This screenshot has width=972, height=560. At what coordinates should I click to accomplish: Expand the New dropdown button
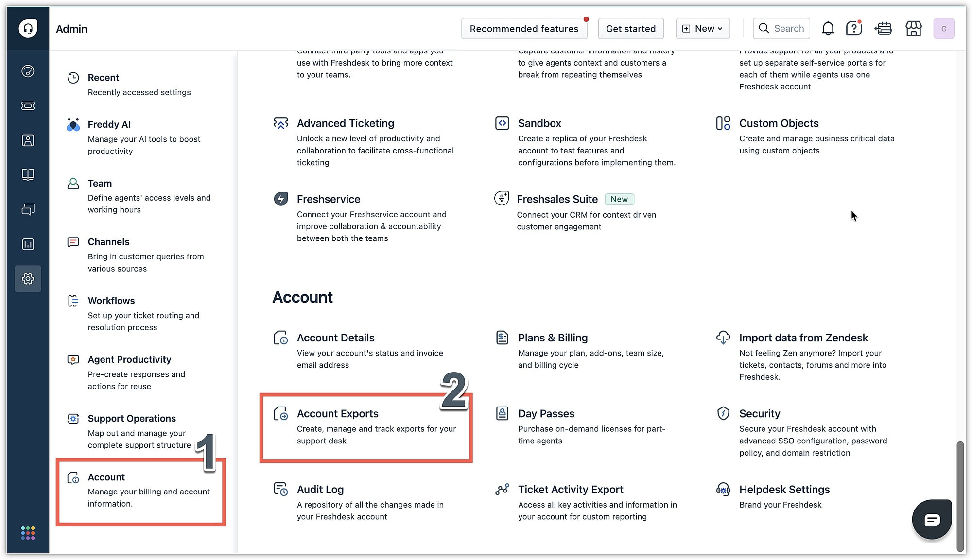click(703, 29)
